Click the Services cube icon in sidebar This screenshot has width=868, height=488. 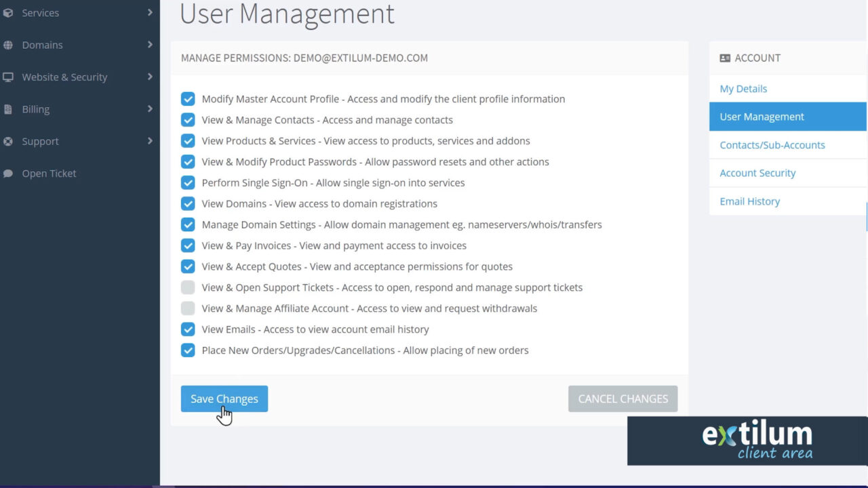coord(9,12)
